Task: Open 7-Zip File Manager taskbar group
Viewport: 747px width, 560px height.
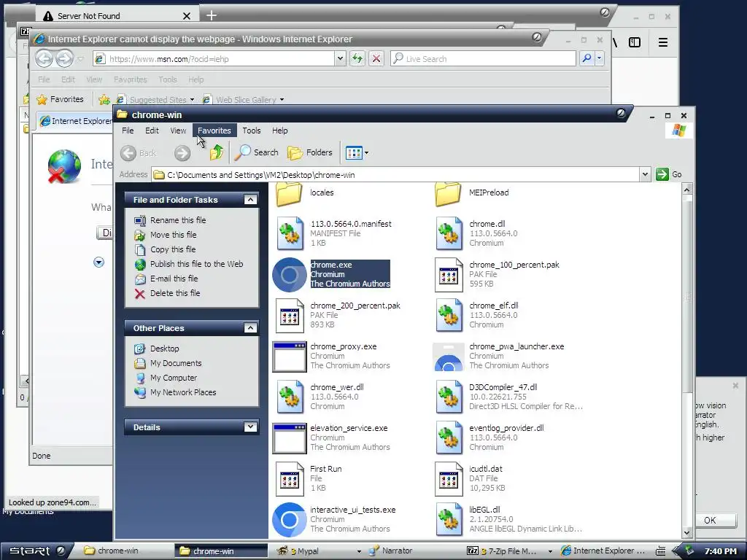Action: point(508,551)
